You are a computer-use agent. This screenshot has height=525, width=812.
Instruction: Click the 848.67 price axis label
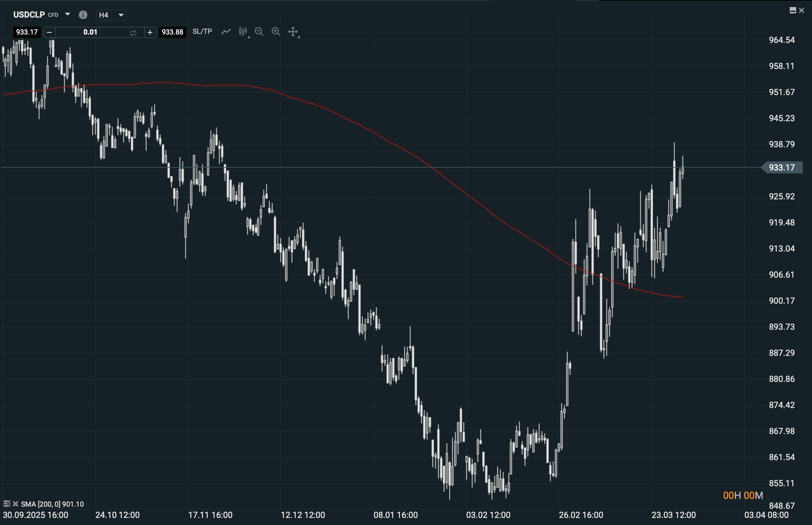tap(782, 506)
